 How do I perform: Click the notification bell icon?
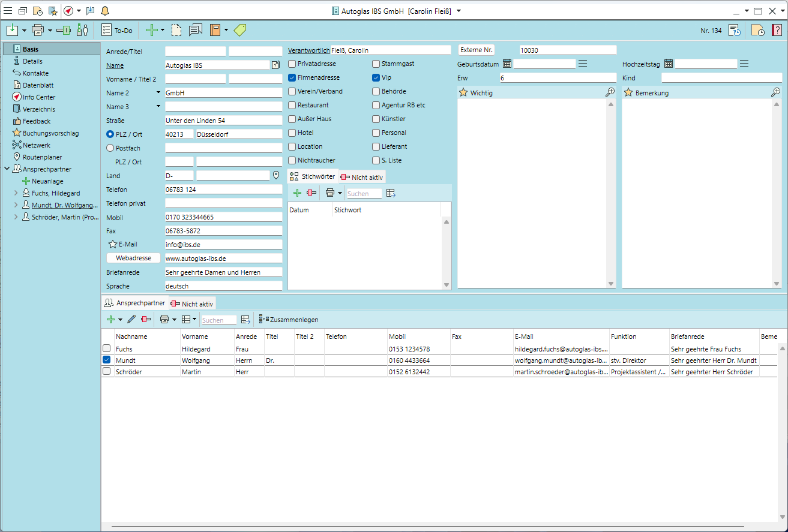tap(105, 11)
